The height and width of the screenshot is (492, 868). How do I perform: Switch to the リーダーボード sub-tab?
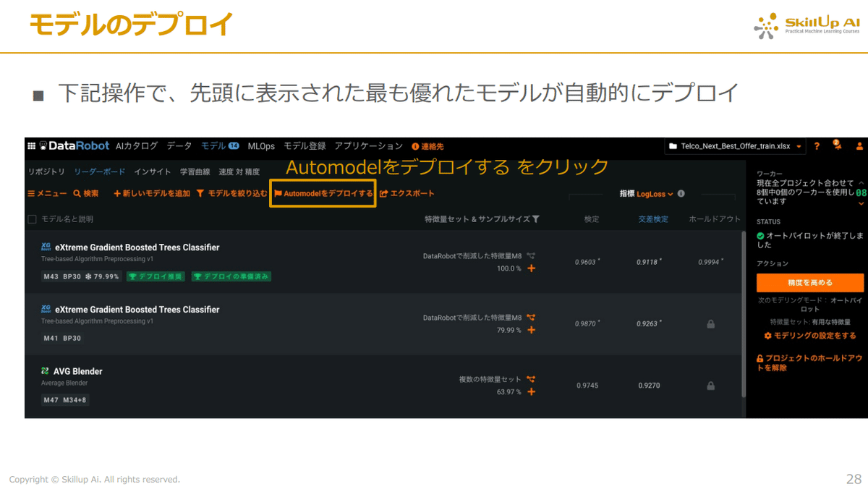click(99, 171)
